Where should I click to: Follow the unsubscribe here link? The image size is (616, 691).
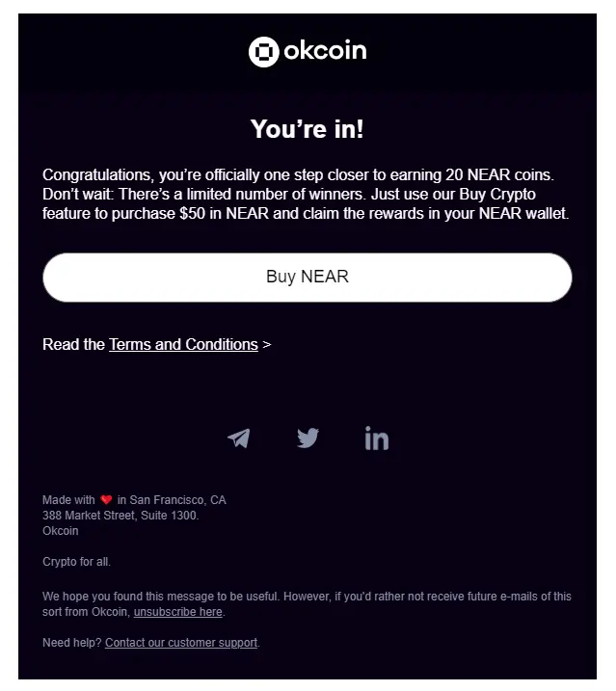(178, 612)
